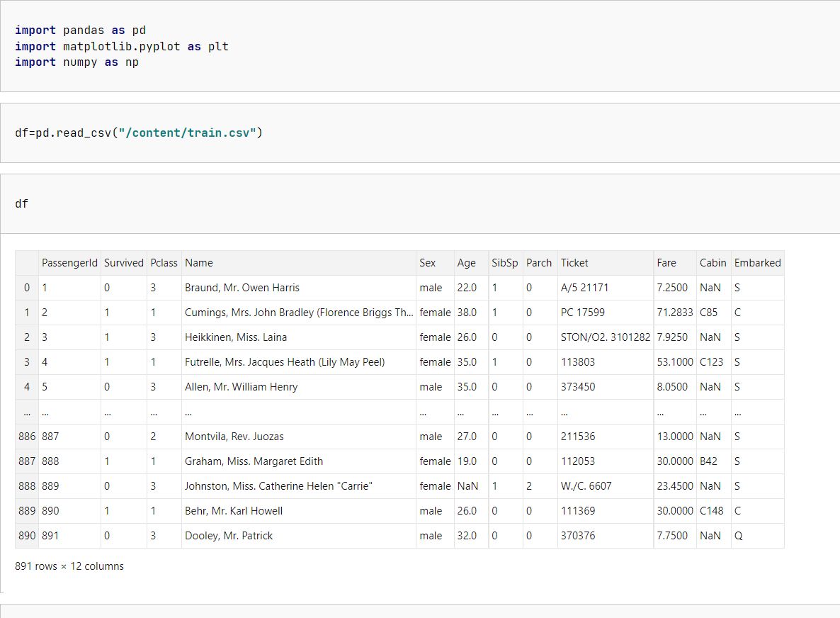Image resolution: width=840 pixels, height=618 pixels.
Task: Click the Braund, Mr. Owen Harris name cell
Action: (x=242, y=288)
